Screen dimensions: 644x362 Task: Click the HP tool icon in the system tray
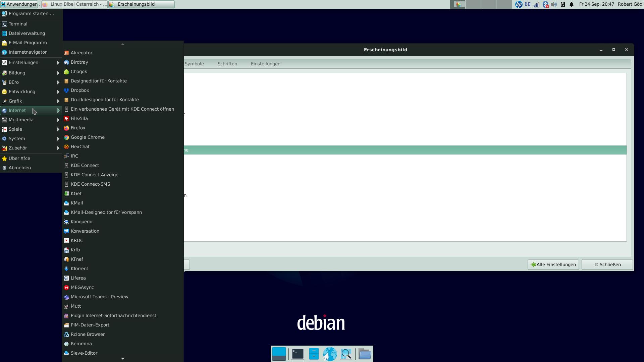pyautogui.click(x=518, y=4)
